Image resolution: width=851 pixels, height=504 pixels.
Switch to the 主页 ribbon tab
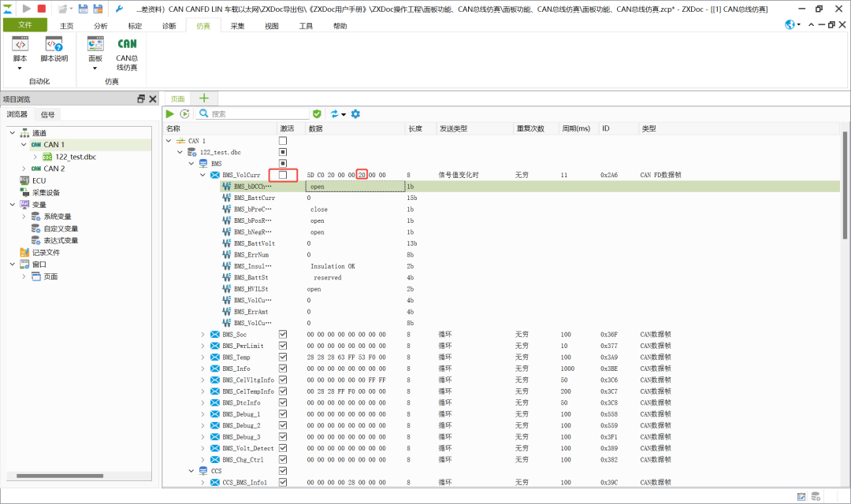[67, 25]
